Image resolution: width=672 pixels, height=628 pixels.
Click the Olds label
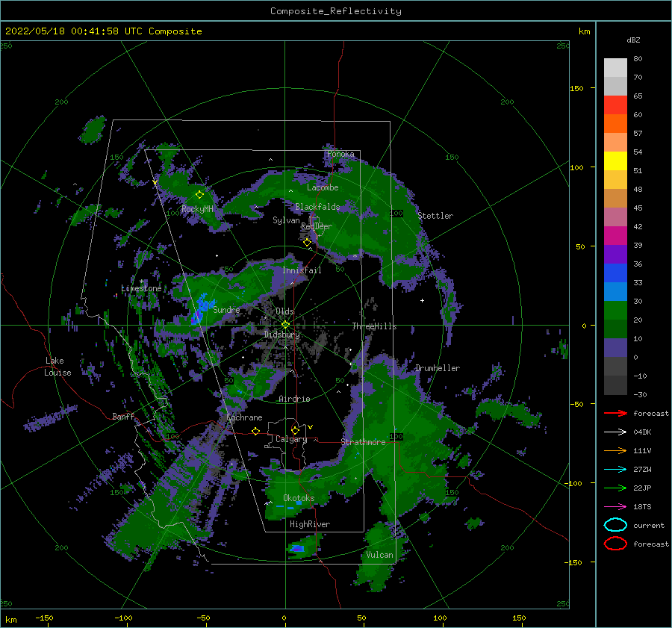[284, 311]
